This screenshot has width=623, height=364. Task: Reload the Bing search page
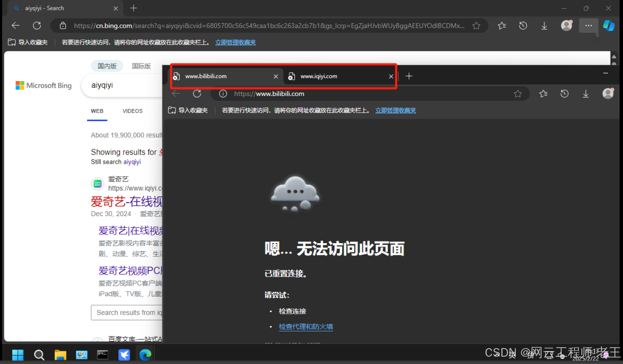click(x=37, y=25)
